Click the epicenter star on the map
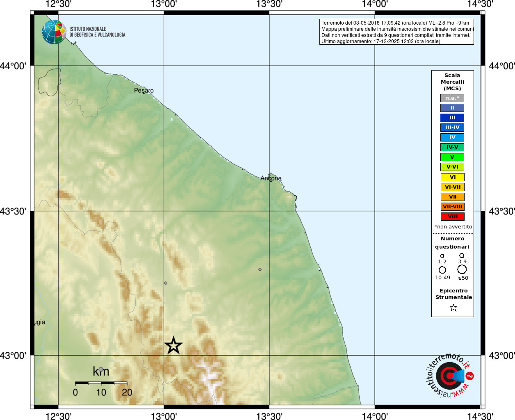 [x=173, y=345]
